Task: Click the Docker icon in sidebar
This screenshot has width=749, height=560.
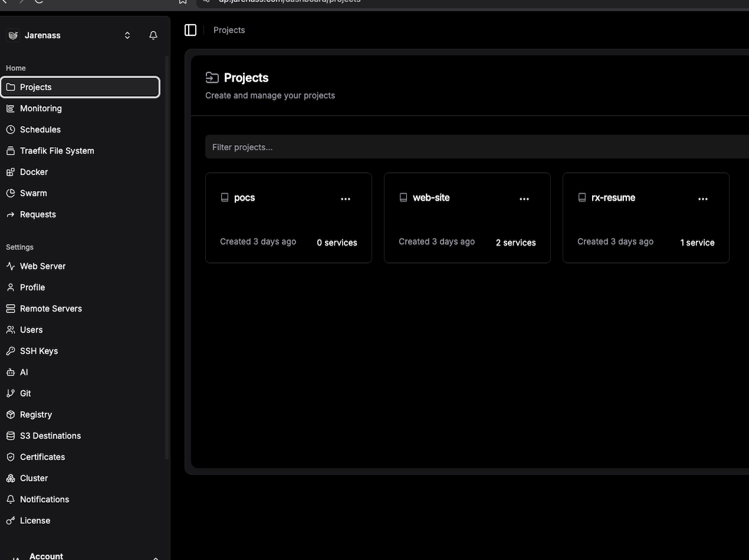Action: point(11,172)
